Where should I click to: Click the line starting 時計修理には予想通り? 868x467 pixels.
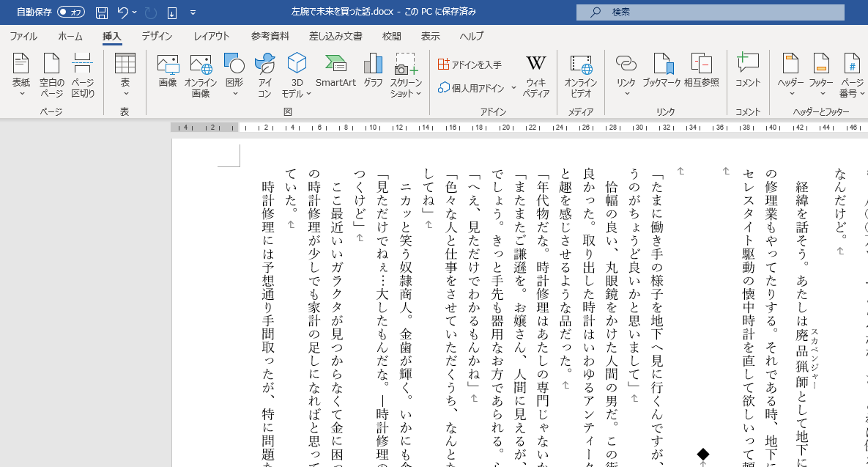click(x=268, y=323)
